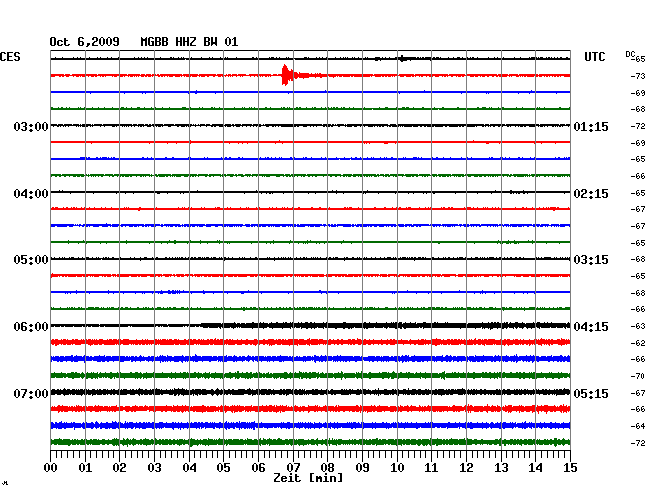The height and width of the screenshot is (494, 650).
Task: Select minute "01" on the time axis
Action: [85, 468]
